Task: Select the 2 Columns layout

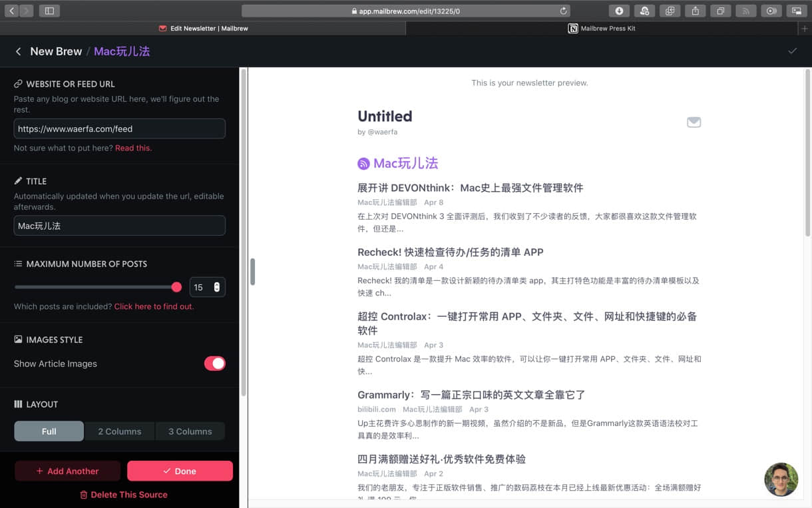Action: tap(120, 431)
